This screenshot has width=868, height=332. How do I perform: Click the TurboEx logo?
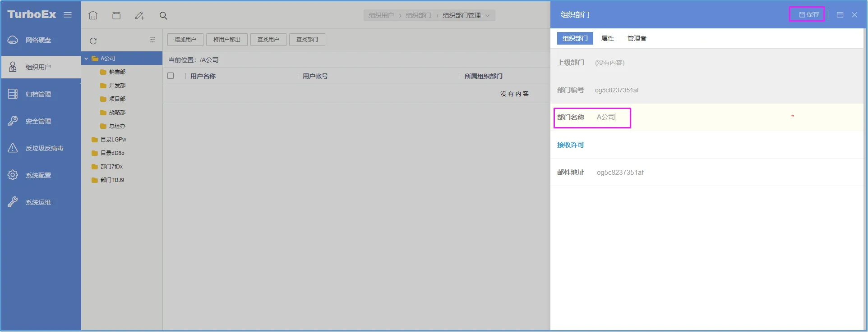pyautogui.click(x=32, y=14)
